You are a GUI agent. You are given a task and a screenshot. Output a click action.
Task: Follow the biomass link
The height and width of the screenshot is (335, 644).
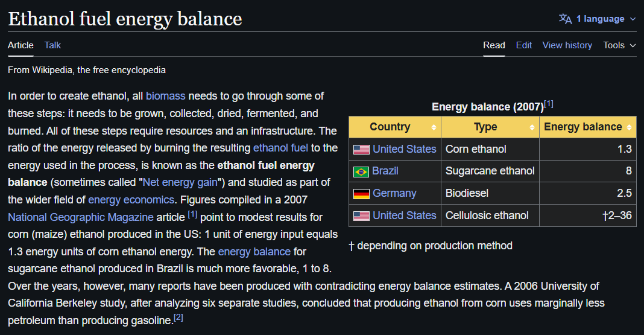(165, 96)
